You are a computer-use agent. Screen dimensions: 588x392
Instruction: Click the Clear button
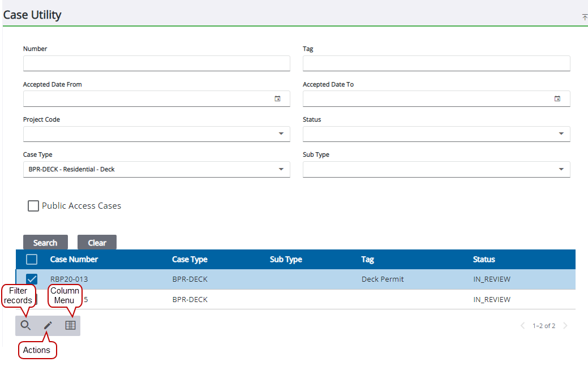(x=97, y=243)
